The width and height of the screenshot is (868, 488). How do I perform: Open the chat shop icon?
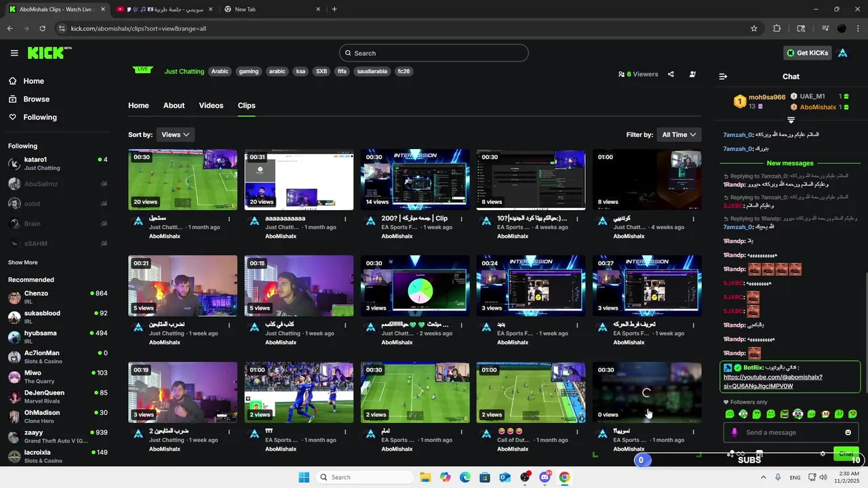pos(759,453)
